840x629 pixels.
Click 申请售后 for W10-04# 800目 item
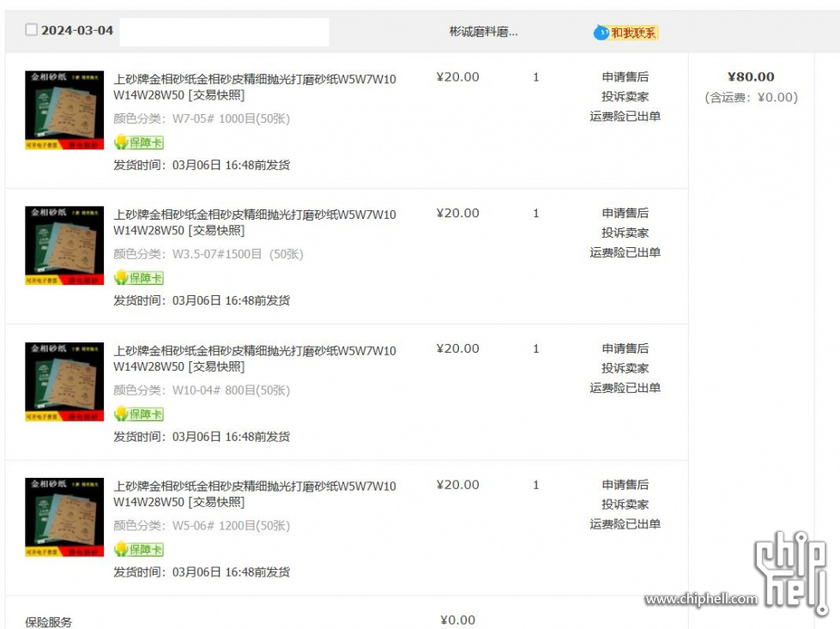point(625,348)
